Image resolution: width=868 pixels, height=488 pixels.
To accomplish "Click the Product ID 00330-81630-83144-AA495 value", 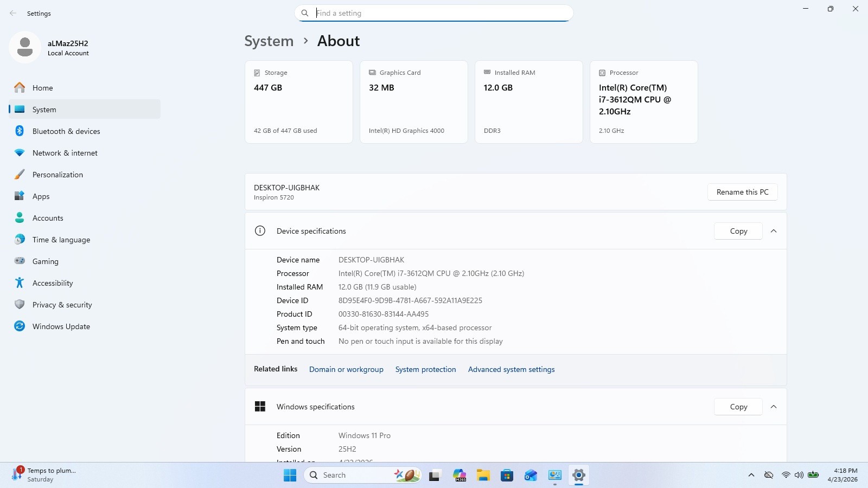I will pos(384,314).
